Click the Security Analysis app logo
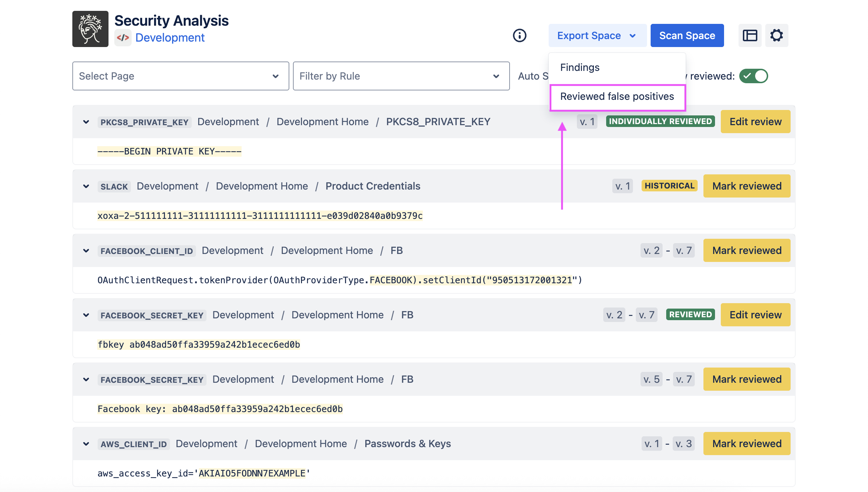Screen dimensions: 868x492 tap(90, 29)
